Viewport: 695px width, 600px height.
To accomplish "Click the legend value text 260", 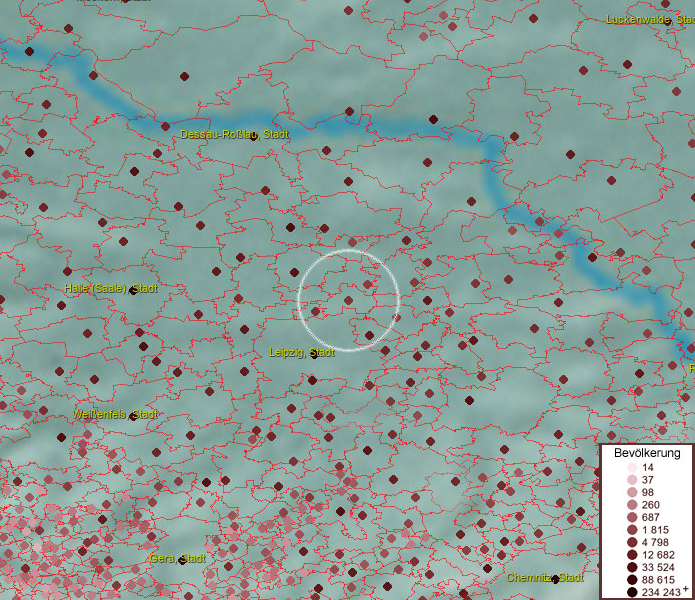I will (x=651, y=505).
